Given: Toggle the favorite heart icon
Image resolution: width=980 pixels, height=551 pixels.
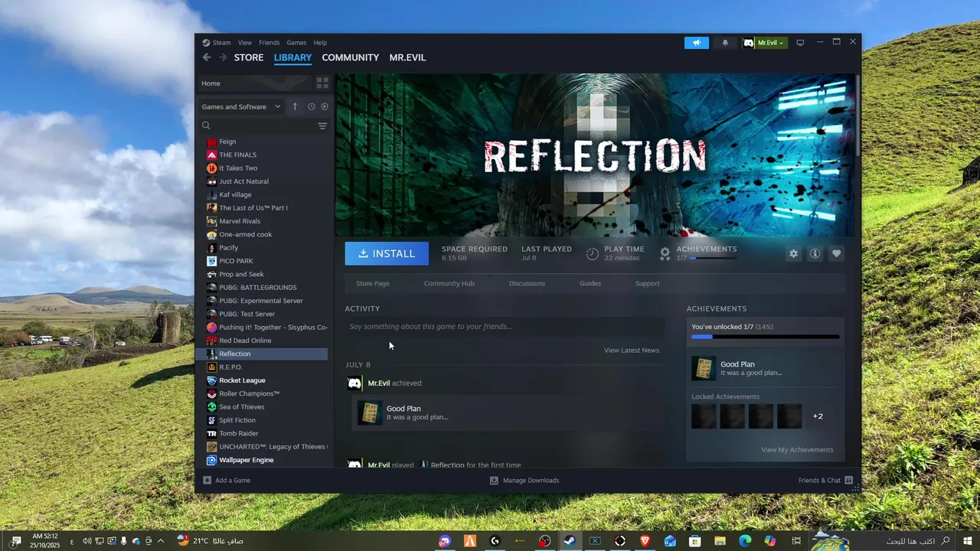Looking at the screenshot, I should pyautogui.click(x=836, y=253).
